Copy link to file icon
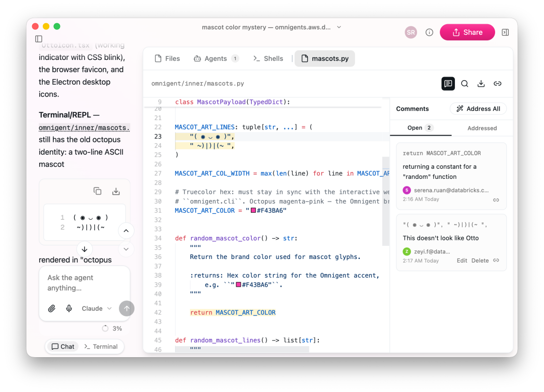Image resolution: width=544 pixels, height=392 pixels. tap(498, 84)
